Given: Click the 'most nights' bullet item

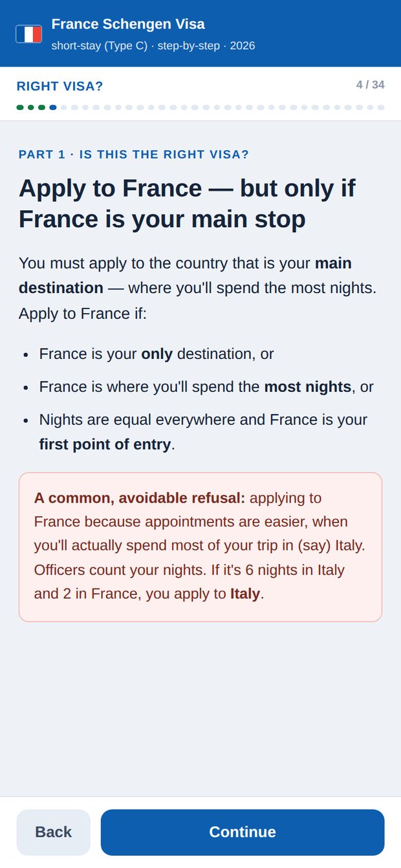Looking at the screenshot, I should (206, 387).
